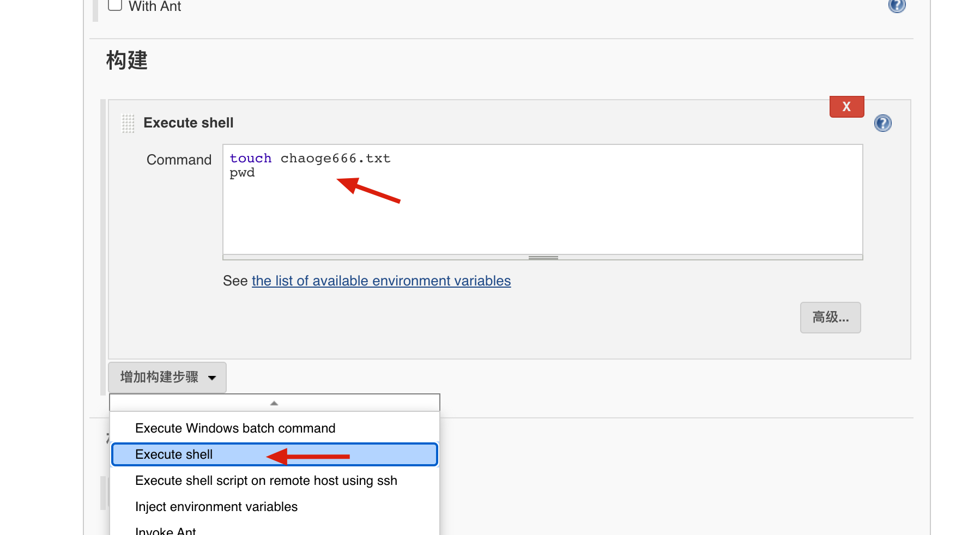The image size is (980, 535).
Task: Open the 增加构建步骤 dropdown
Action: 167,377
